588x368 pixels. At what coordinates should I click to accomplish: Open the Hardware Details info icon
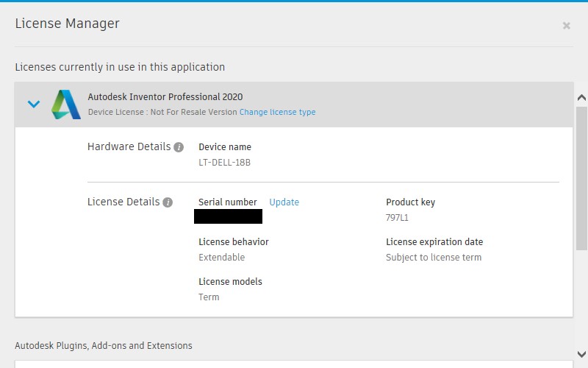pos(179,147)
